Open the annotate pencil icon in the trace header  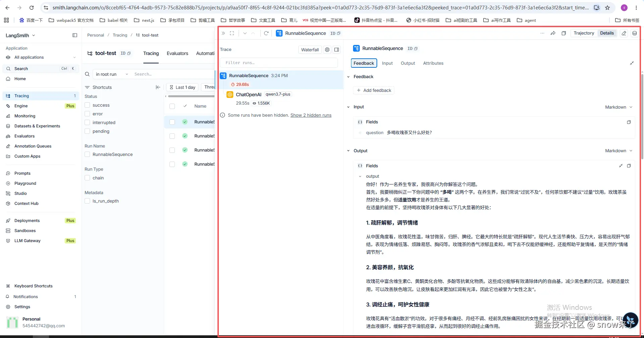[624, 33]
